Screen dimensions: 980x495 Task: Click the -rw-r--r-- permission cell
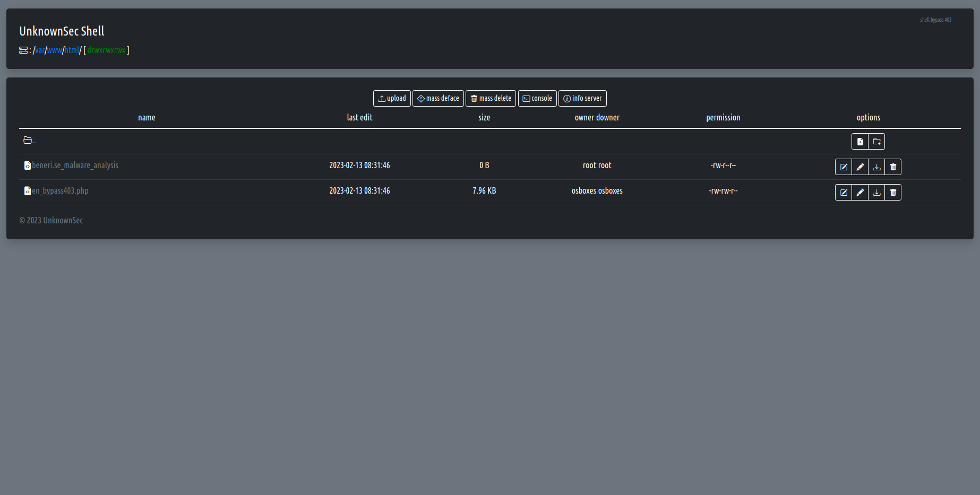[x=723, y=166]
